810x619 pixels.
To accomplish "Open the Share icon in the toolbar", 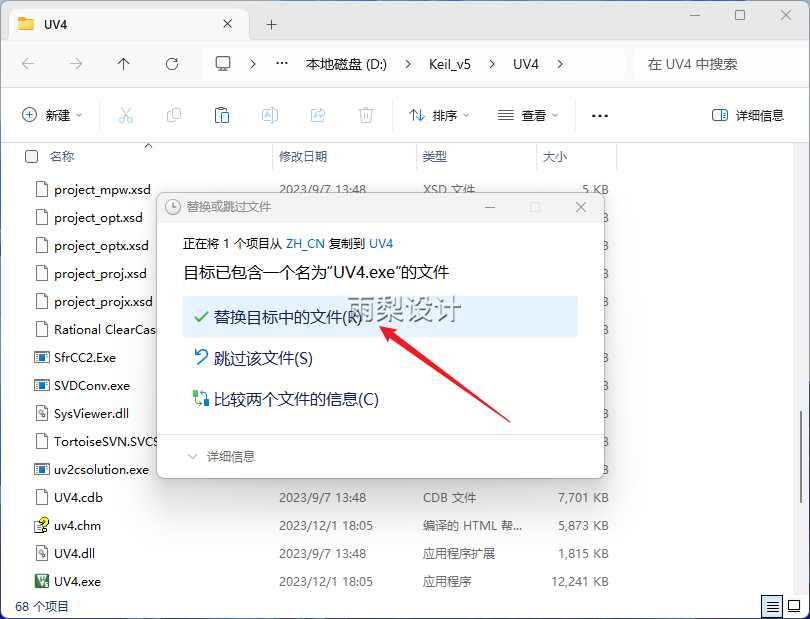I will (x=317, y=115).
